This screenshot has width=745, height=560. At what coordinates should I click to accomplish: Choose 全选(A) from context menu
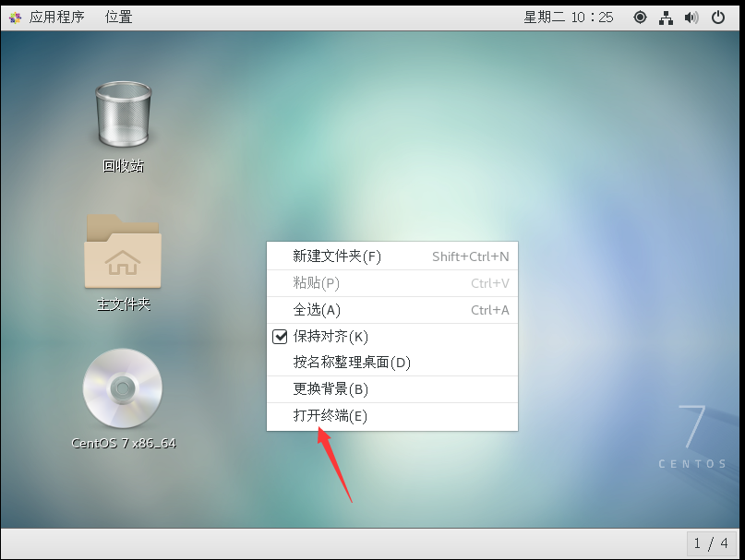(392, 310)
